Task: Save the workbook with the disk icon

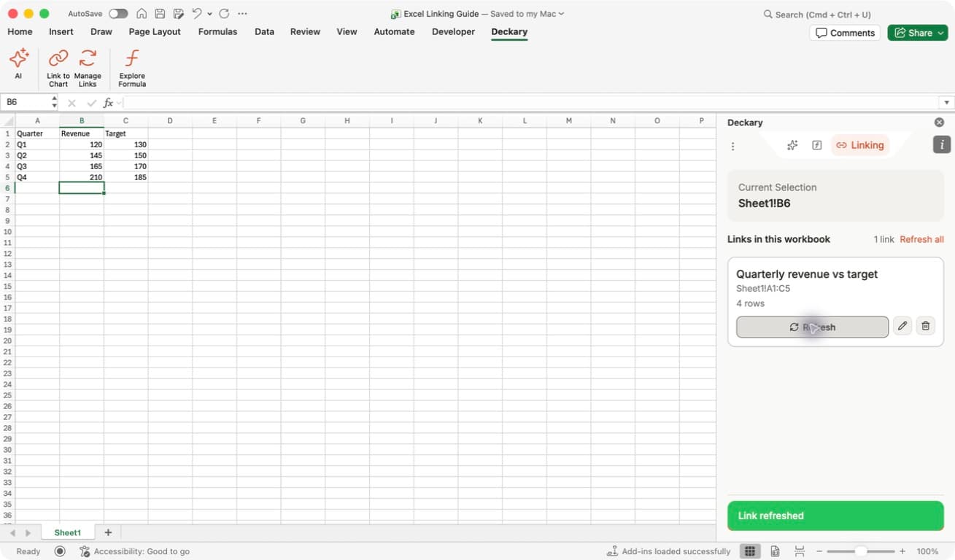Action: tap(160, 14)
